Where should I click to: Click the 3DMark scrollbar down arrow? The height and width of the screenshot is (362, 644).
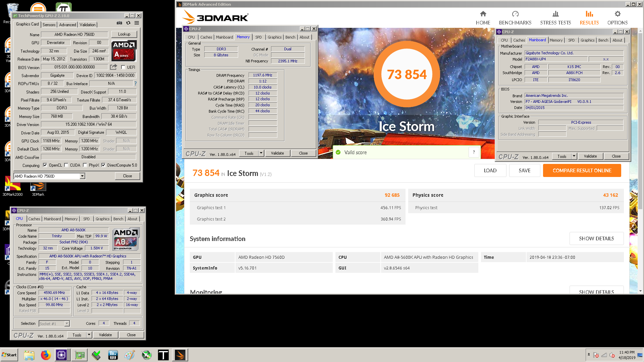point(640,291)
